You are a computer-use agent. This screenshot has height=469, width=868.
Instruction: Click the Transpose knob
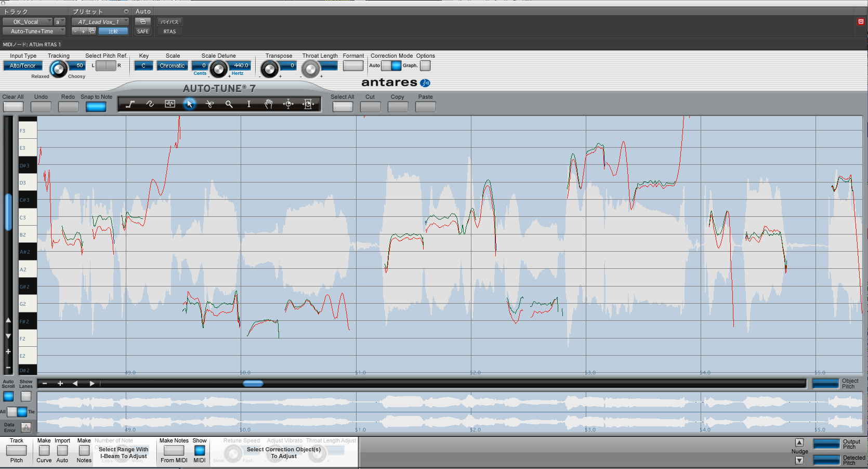point(269,69)
